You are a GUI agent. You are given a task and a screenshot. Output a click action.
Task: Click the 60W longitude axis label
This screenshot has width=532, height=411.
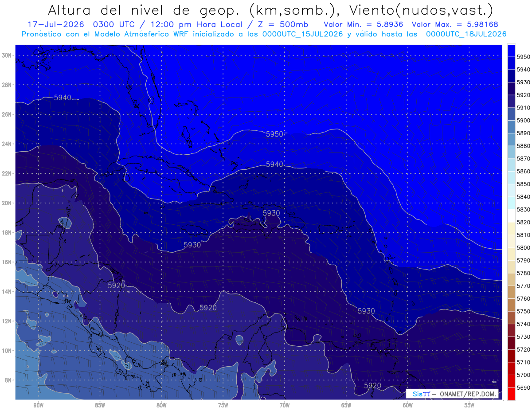(x=408, y=405)
